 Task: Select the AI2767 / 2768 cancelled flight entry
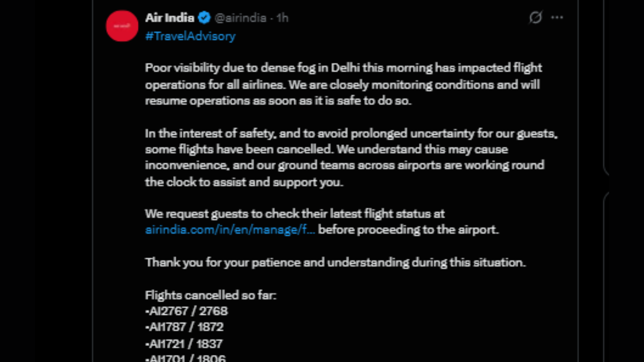(x=186, y=311)
